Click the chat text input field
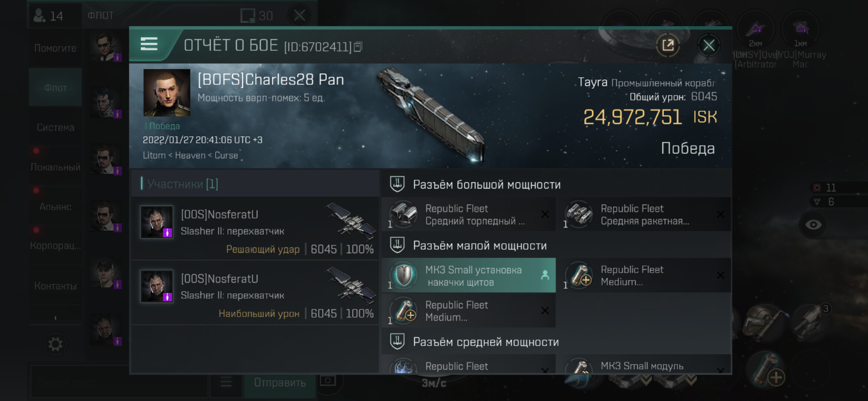The height and width of the screenshot is (401, 868). tap(119, 382)
